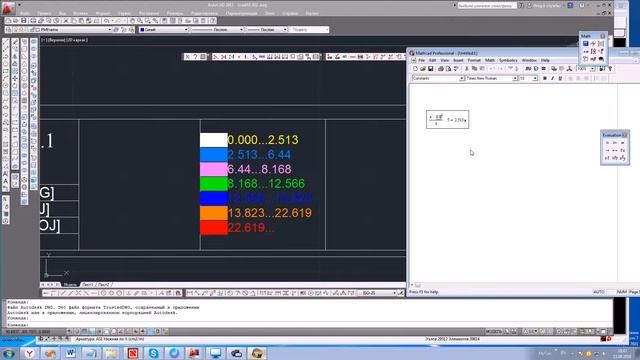The width and height of the screenshot is (640, 360).
Task: Click Undo arrow in AutoCAD standard toolbar
Action: click(107, 20)
